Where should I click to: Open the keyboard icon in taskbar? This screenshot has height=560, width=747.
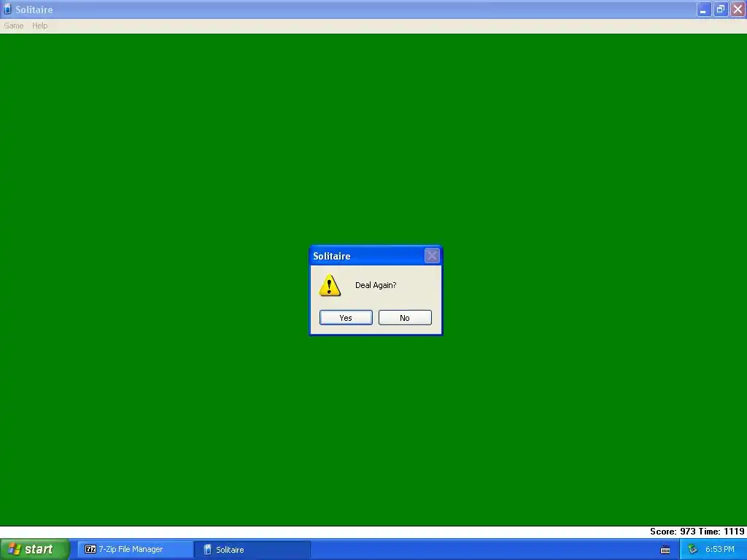point(665,550)
